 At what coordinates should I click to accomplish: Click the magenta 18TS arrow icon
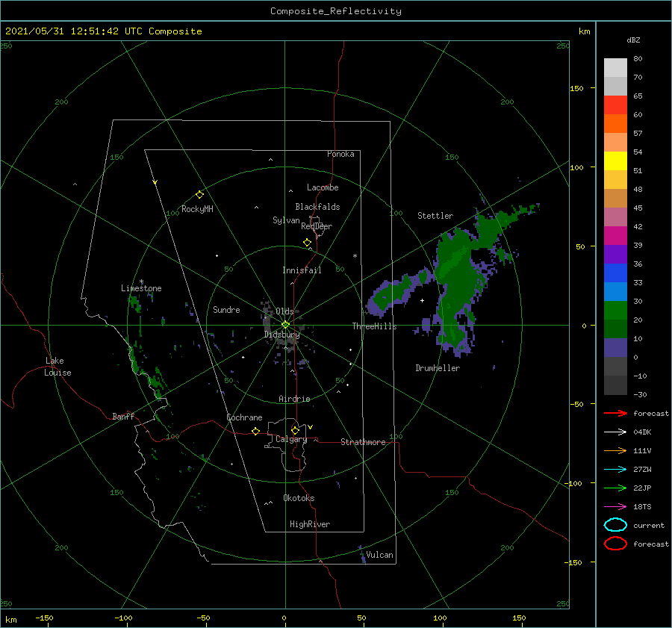pos(615,507)
